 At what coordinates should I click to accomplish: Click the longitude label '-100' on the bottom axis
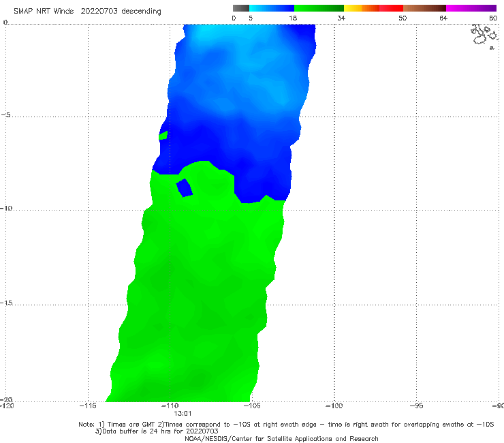pos(334,406)
